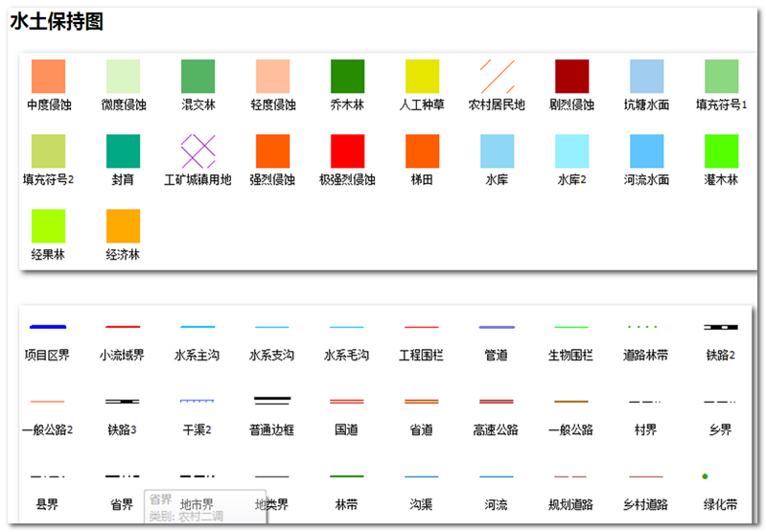Image resolution: width=766 pixels, height=532 pixels.
Task: Select the 铁路3 line symbol
Action: [122, 402]
